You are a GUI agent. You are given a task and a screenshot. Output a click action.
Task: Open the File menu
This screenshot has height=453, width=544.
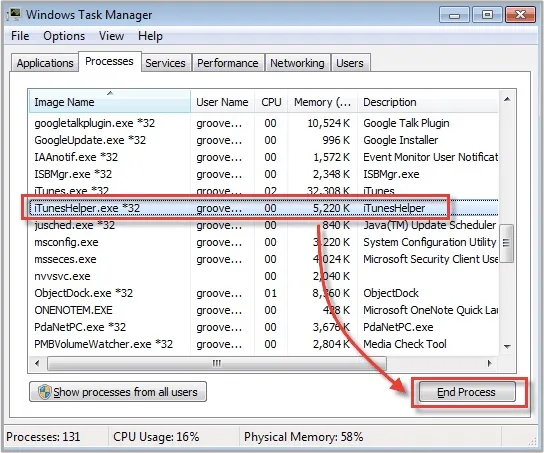pos(20,36)
